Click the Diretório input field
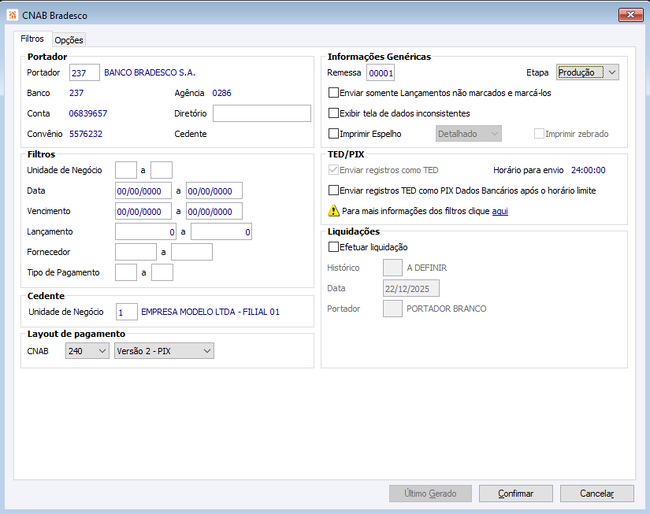The width and height of the screenshot is (650, 514). coord(262,113)
